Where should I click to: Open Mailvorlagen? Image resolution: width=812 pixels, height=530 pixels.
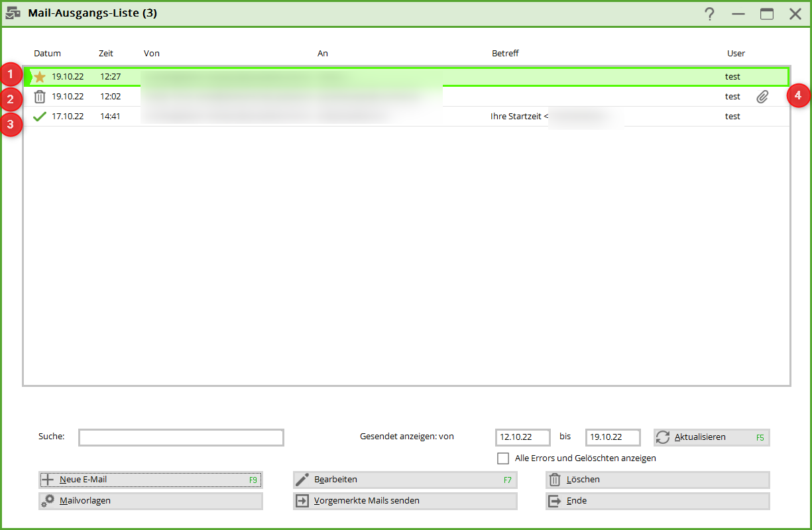150,501
